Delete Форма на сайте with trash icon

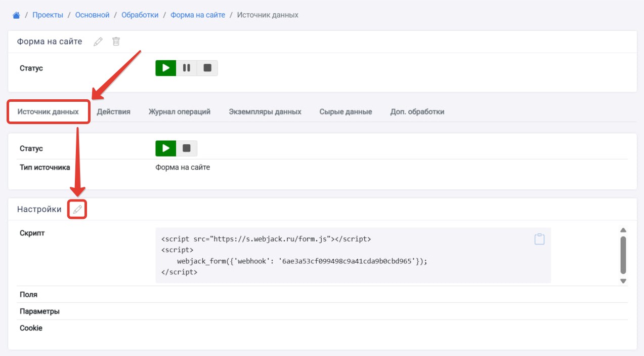pyautogui.click(x=116, y=42)
